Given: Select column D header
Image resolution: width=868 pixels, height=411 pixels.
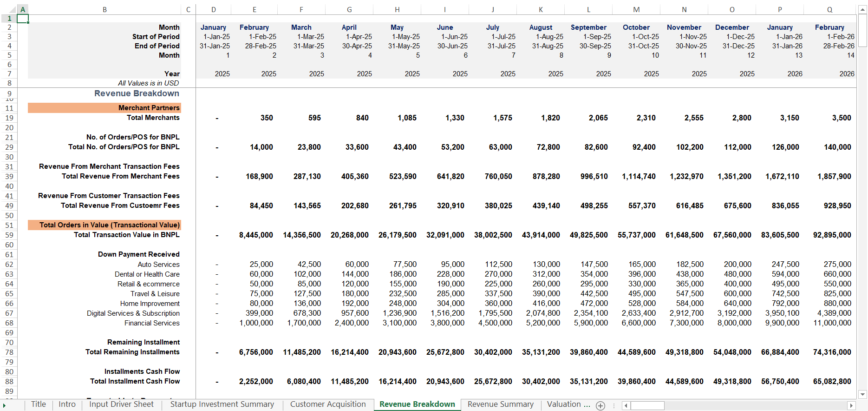Looking at the screenshot, I should click(213, 9).
